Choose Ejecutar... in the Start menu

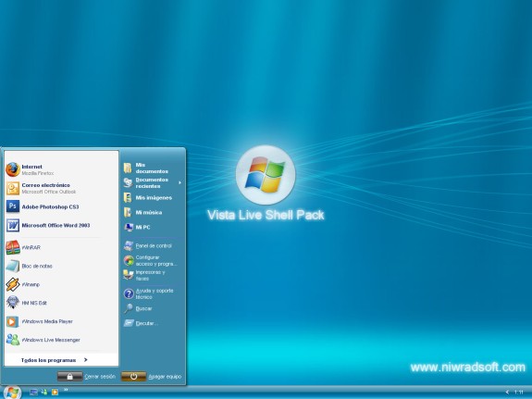(153, 323)
